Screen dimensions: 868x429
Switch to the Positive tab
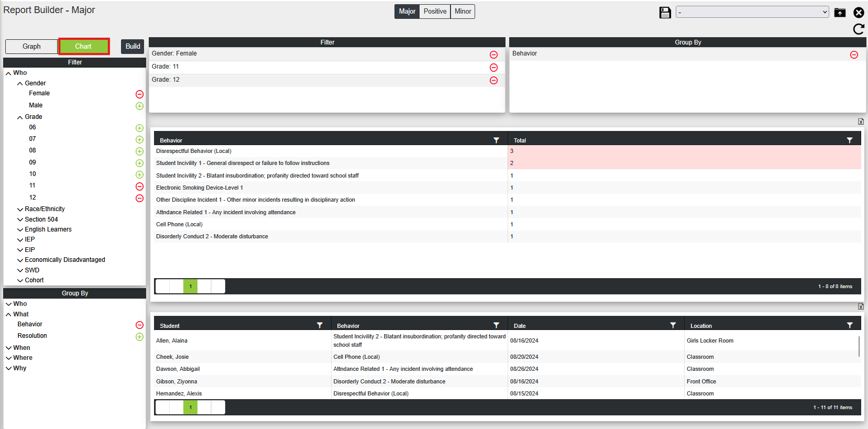pos(435,12)
